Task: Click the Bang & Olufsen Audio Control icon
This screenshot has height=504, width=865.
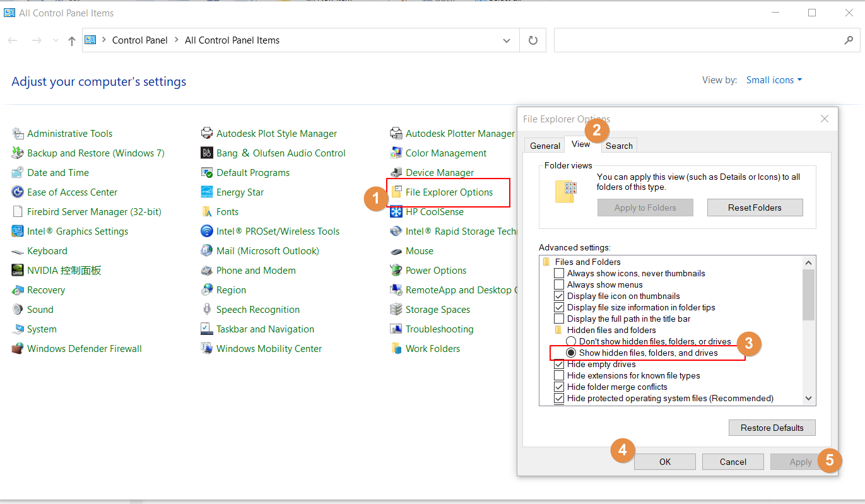Action: tap(207, 153)
